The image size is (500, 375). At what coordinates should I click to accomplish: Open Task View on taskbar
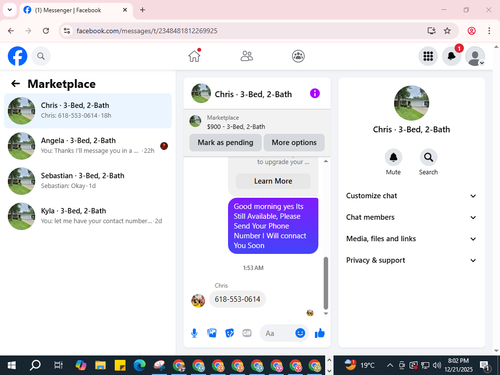click(58, 366)
